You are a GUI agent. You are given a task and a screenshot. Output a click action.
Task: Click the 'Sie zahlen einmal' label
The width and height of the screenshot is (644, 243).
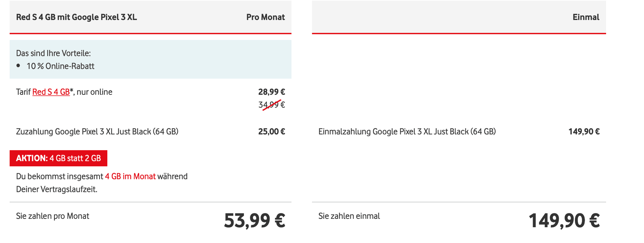point(349,216)
